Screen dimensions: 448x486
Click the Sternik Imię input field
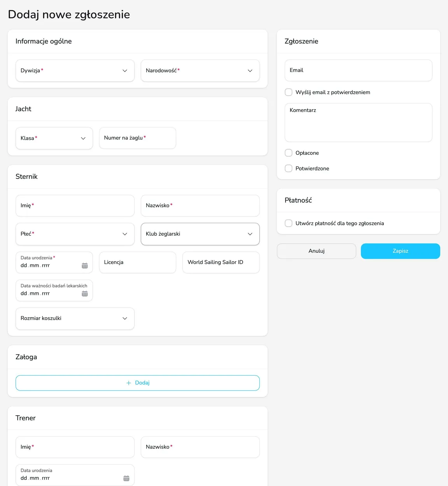(75, 206)
